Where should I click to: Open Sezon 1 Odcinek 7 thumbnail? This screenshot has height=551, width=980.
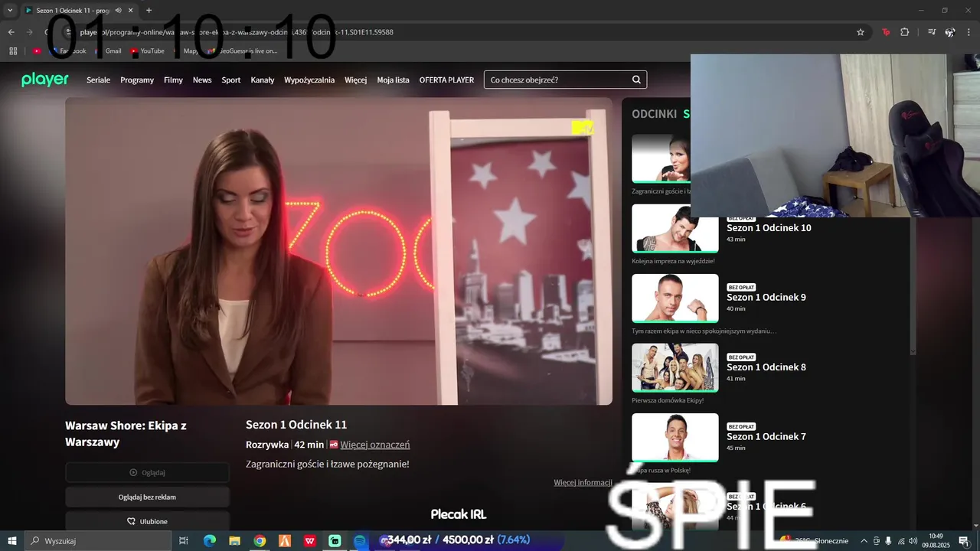click(675, 437)
